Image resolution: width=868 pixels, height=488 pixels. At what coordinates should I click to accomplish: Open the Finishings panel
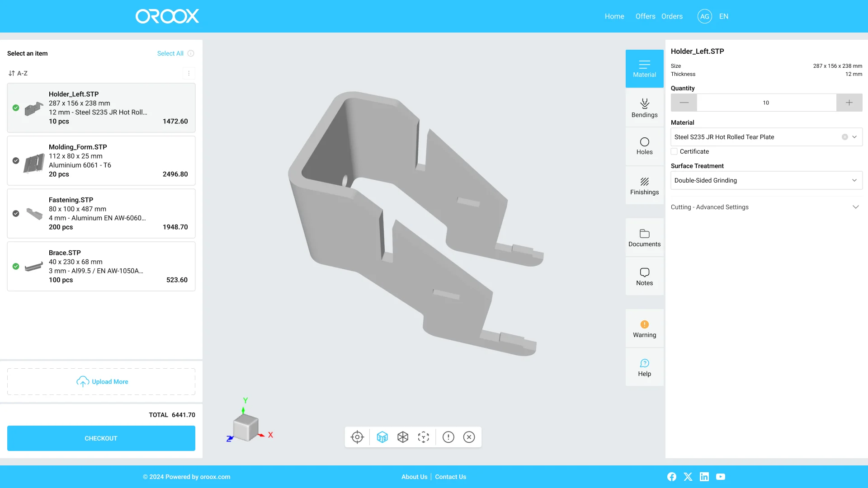coord(644,185)
